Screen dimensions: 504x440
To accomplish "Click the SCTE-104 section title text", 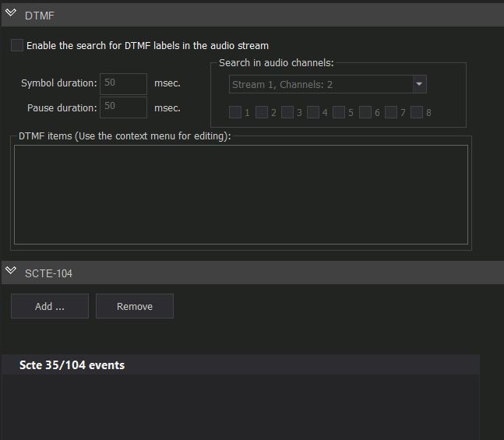I will pos(48,273).
